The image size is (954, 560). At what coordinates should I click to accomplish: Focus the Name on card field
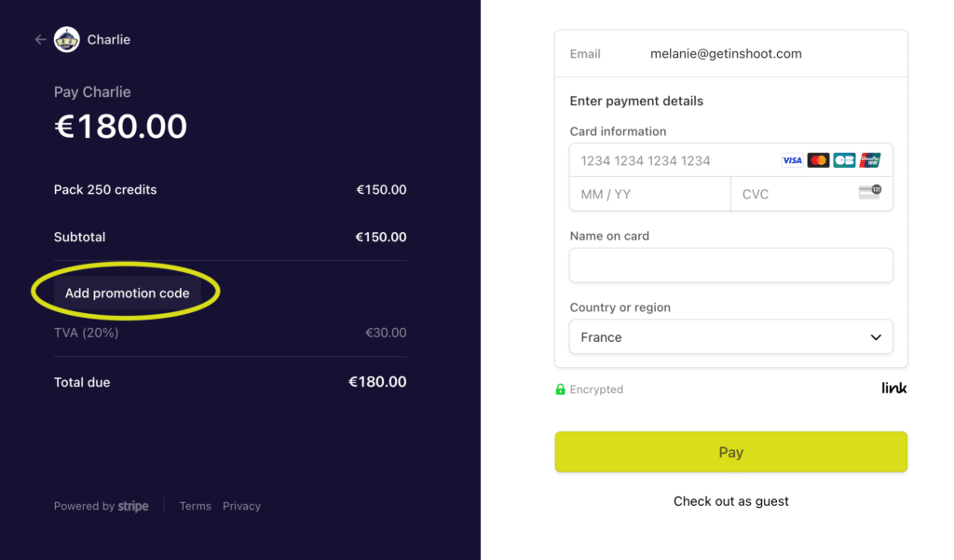pos(730,265)
